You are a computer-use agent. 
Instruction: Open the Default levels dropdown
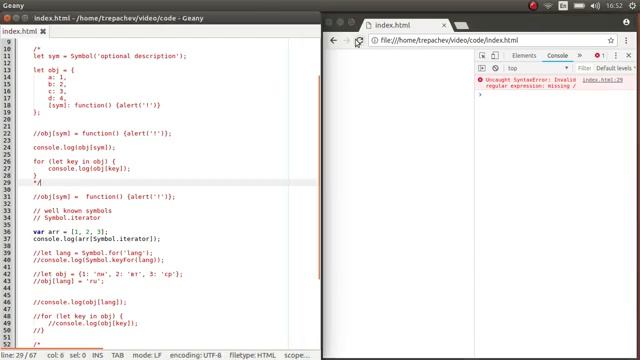point(616,68)
